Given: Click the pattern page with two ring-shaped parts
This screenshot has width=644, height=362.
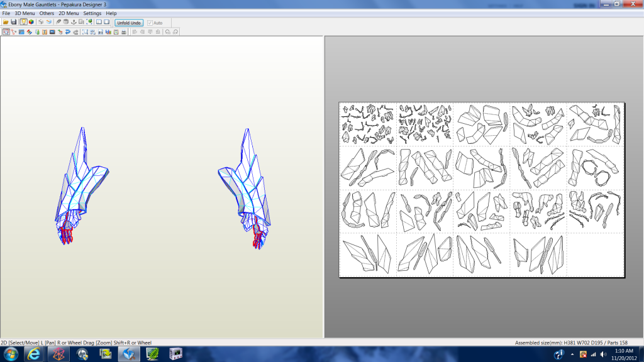Looking at the screenshot, I should [x=595, y=167].
